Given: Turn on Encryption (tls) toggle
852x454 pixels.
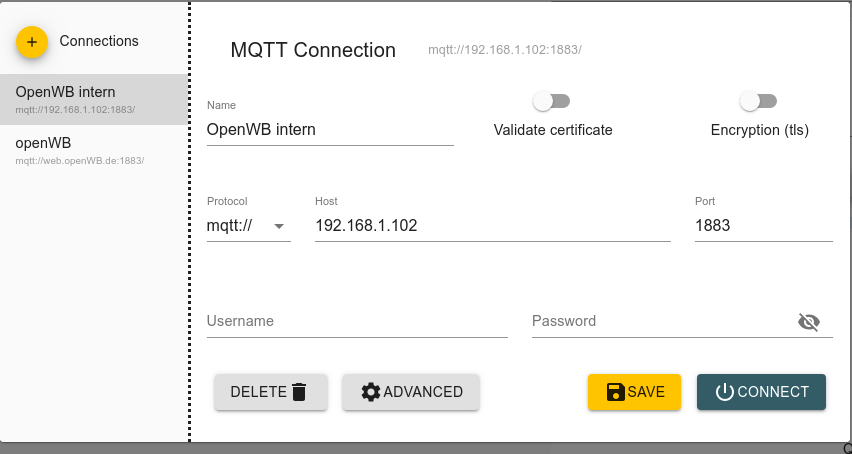Looking at the screenshot, I should click(758, 101).
